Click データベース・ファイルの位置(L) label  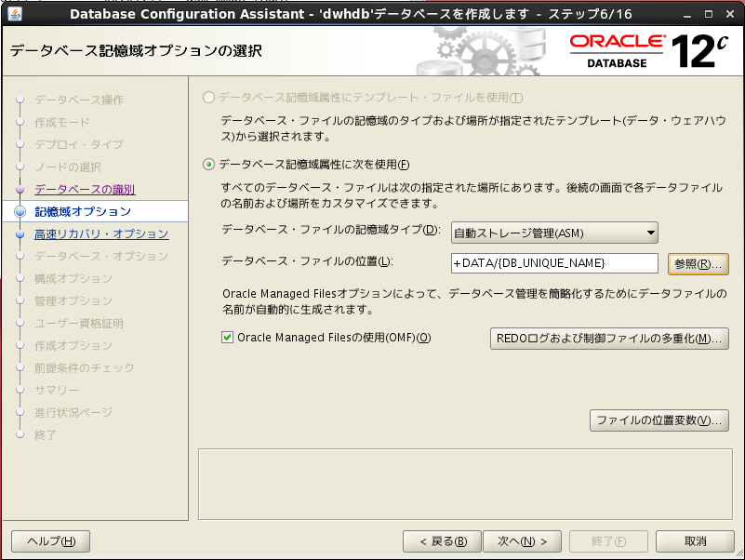coord(308,261)
